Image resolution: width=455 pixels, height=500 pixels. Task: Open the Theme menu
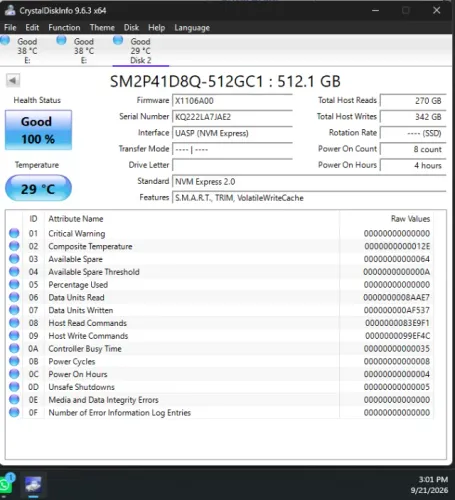tap(102, 27)
